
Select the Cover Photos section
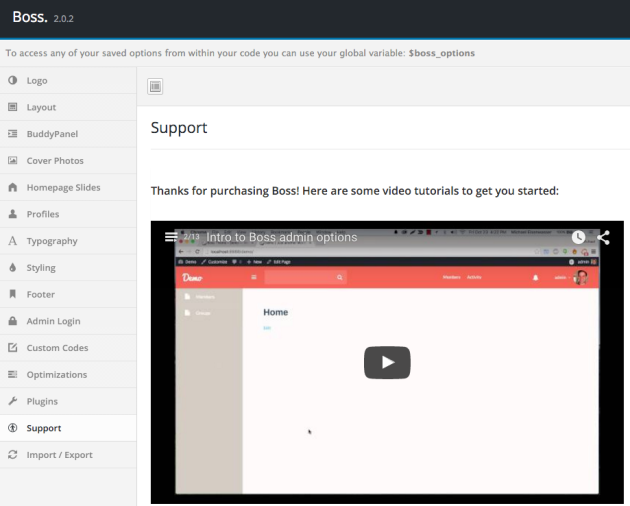pyautogui.click(x=68, y=160)
